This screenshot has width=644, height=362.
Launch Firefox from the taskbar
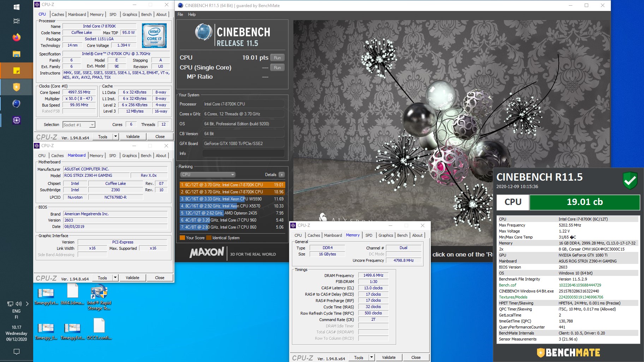16,37
